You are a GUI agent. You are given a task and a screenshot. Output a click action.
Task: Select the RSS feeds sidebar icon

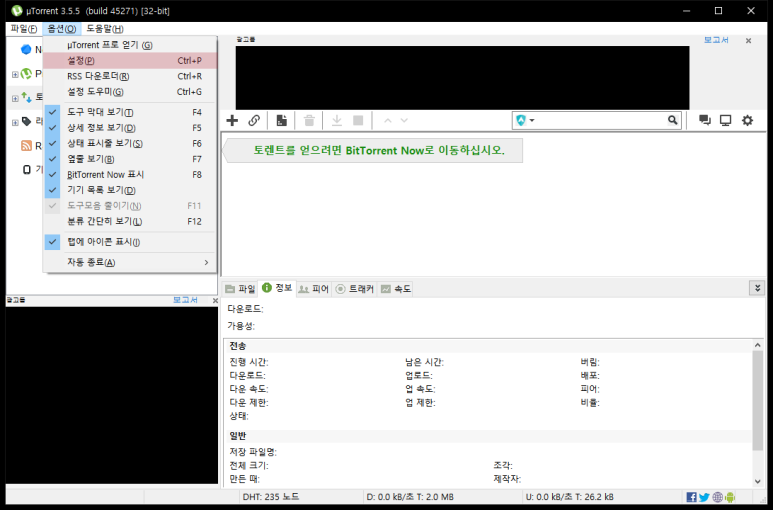click(26, 145)
